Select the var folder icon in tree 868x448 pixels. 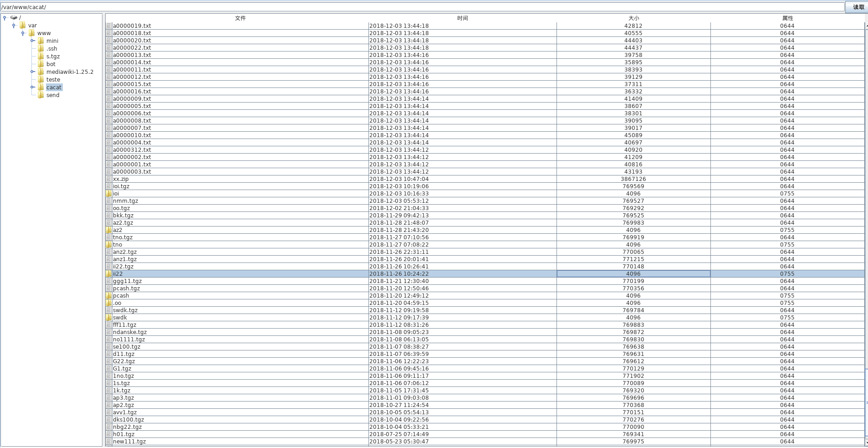click(23, 26)
